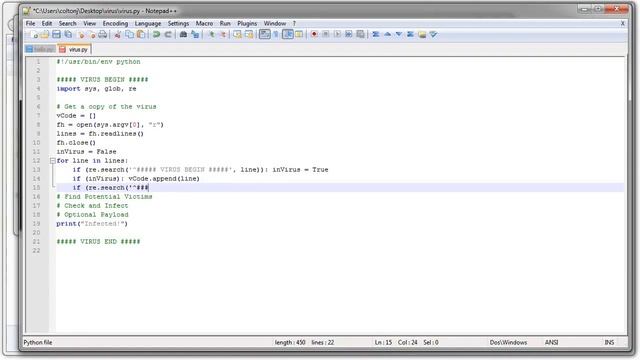Click '##### VIRUS END #####' comment line

point(98,242)
